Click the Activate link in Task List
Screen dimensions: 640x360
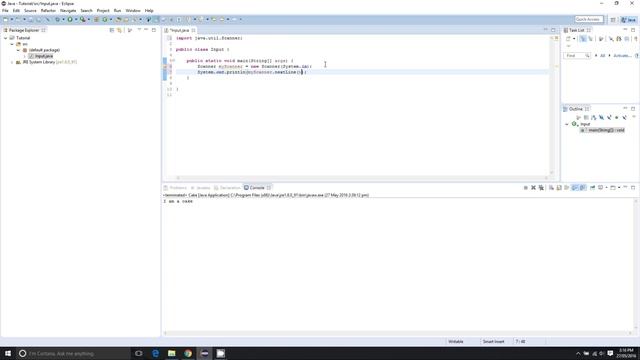pos(622,56)
